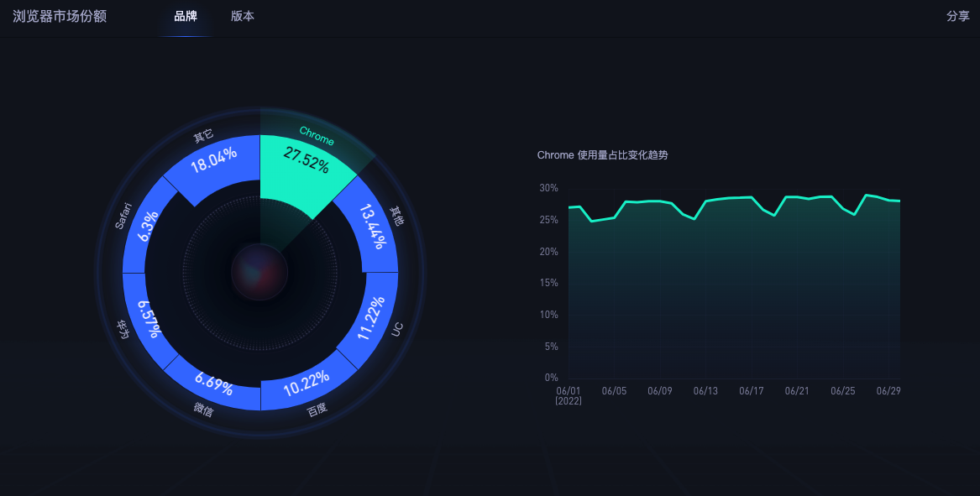This screenshot has width=980, height=496.
Task: Click the 06/05 x-axis label
Action: click(x=614, y=391)
